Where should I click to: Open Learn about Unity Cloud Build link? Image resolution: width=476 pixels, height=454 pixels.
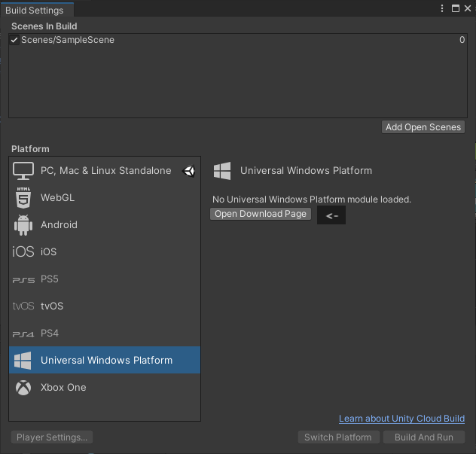pyautogui.click(x=401, y=419)
